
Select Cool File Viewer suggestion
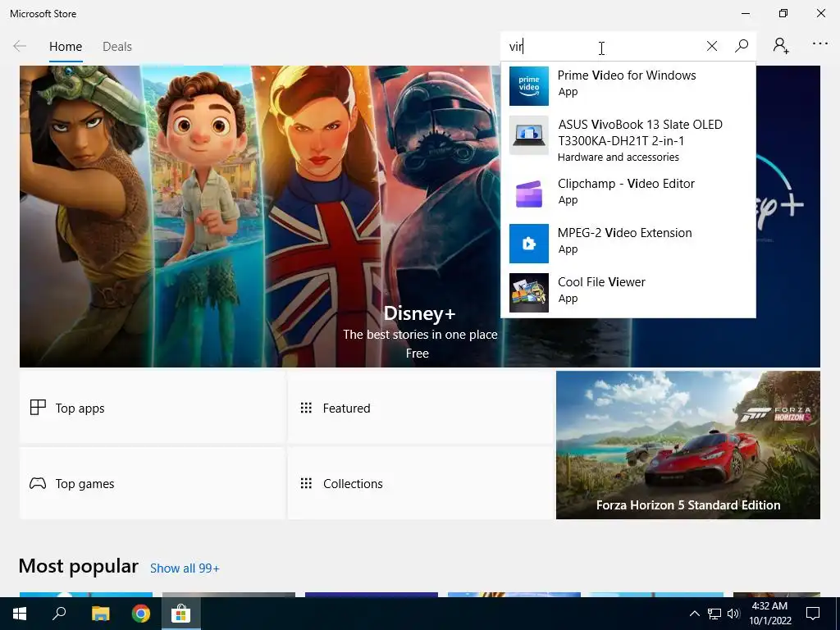click(628, 293)
